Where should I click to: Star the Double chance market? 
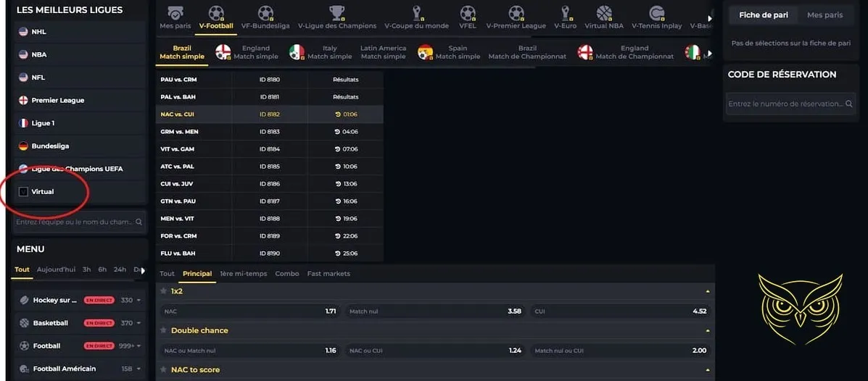pos(164,330)
